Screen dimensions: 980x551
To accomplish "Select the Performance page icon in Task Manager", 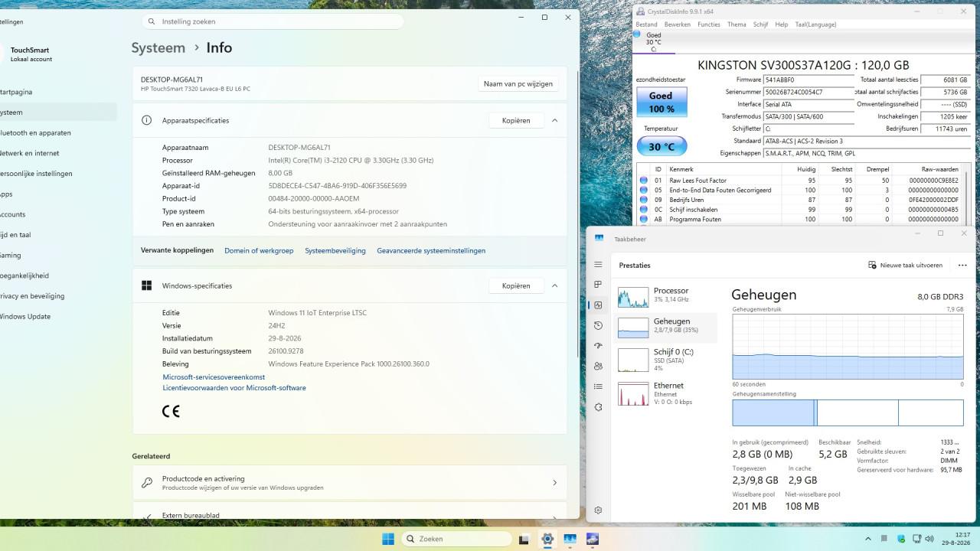I will [598, 305].
